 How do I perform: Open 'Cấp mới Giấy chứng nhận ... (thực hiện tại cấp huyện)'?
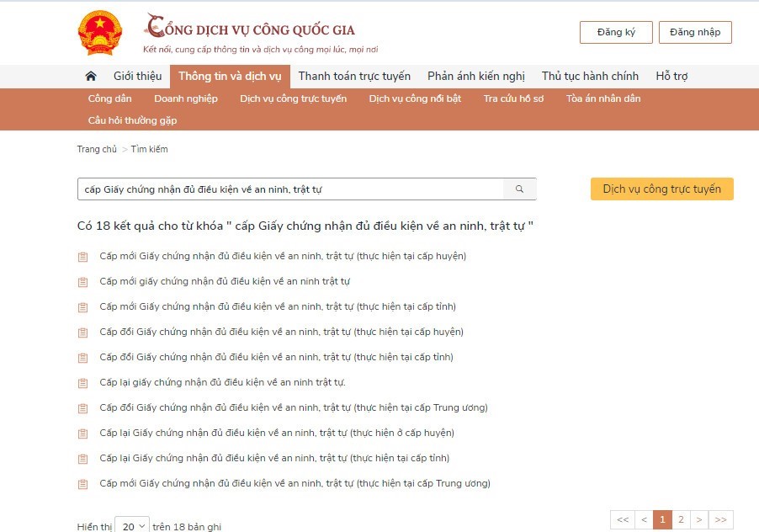point(283,256)
